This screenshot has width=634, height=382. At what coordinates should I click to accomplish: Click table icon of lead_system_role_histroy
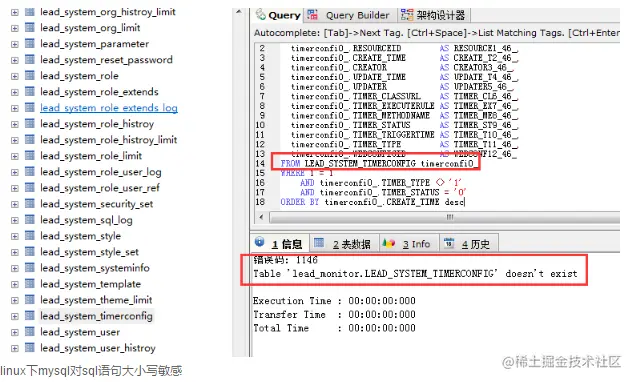(30, 124)
